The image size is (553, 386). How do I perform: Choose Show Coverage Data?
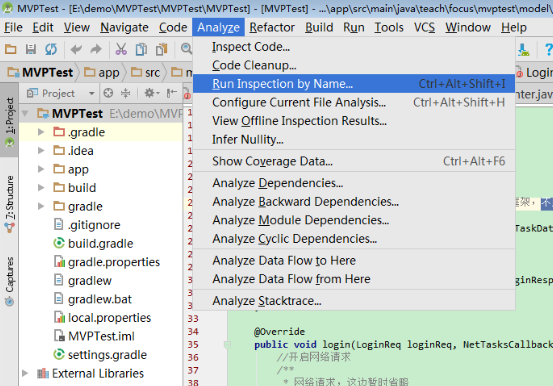pos(354,161)
